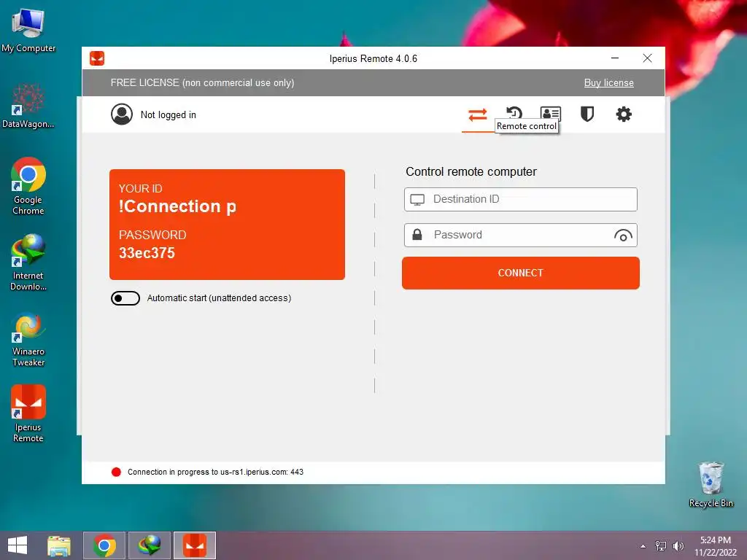Open the security shield icon

(587, 114)
